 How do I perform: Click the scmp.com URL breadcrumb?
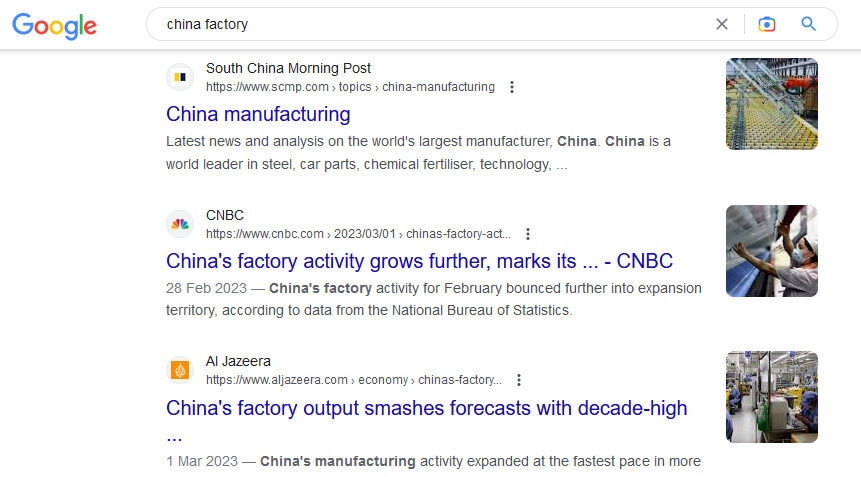[350, 87]
